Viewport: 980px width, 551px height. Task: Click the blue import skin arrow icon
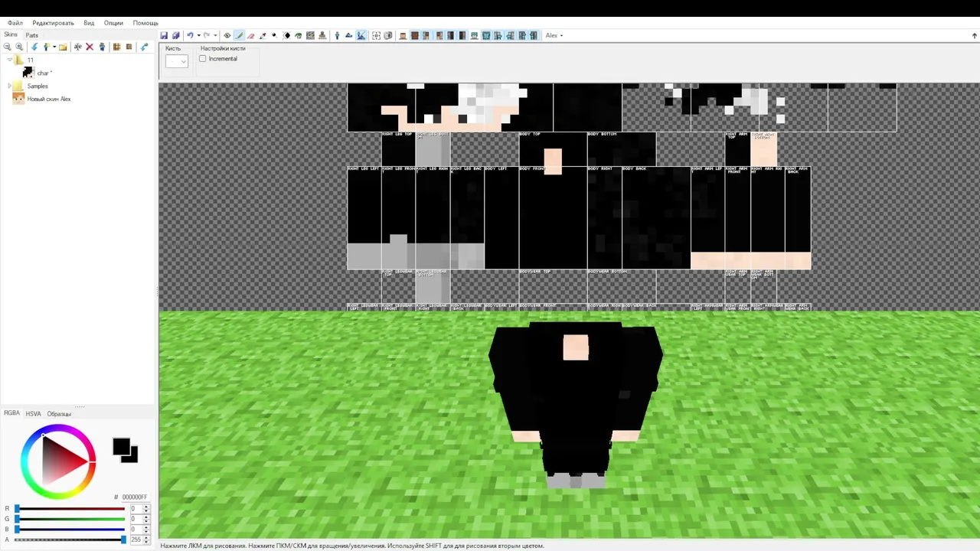(x=34, y=47)
